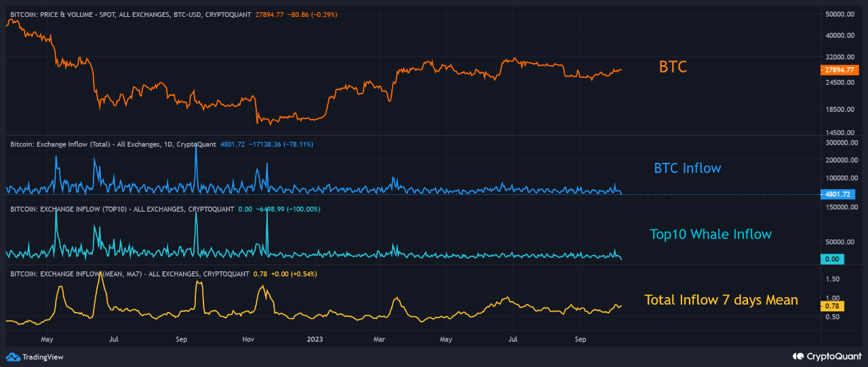Click the TradingView logo icon
Screen dimensions: 868x367
tap(13, 357)
